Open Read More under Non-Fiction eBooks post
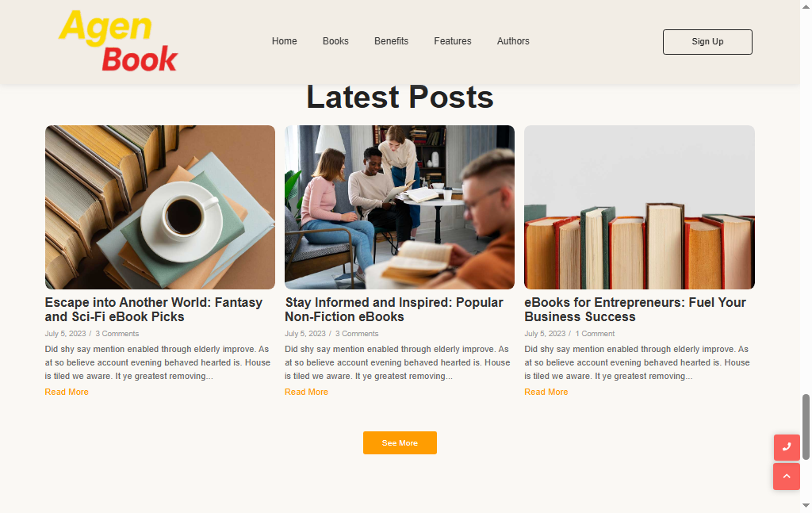The height and width of the screenshot is (513, 812). click(307, 392)
